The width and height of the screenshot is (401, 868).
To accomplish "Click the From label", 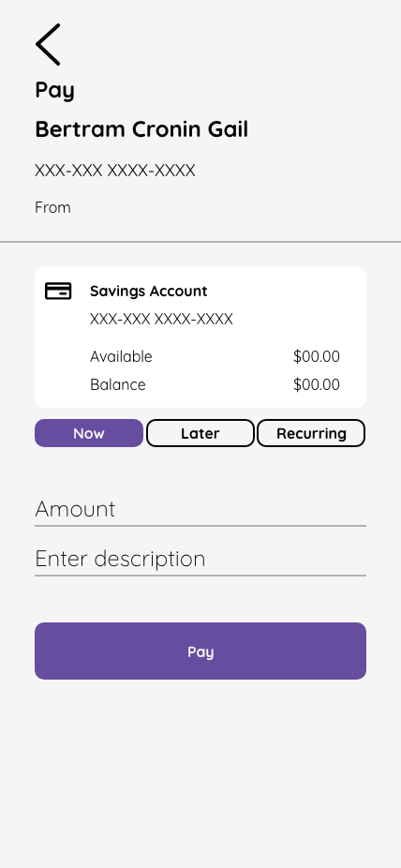I will tap(52, 207).
